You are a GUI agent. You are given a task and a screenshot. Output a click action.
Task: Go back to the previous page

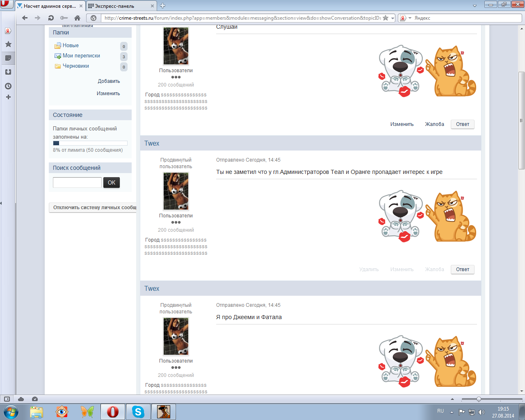(25, 18)
